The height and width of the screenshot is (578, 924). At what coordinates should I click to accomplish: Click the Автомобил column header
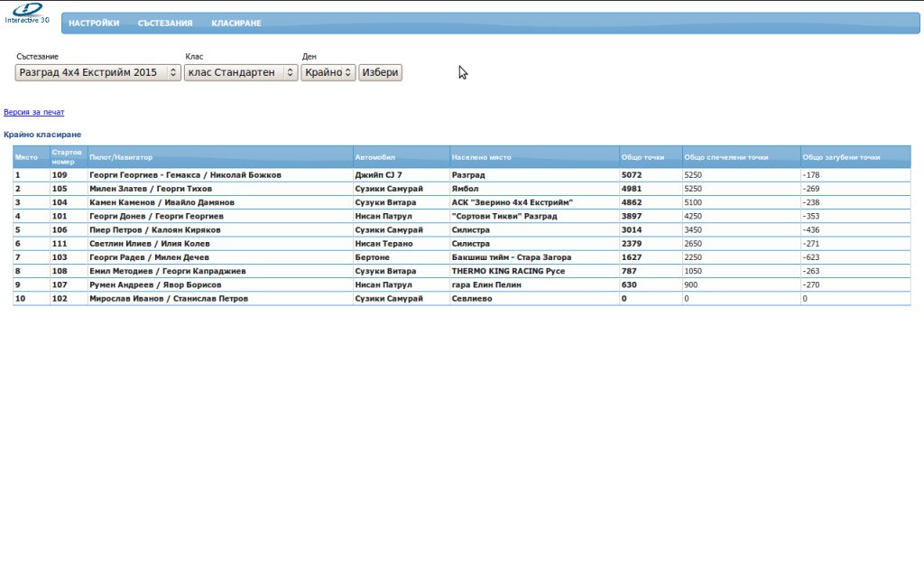[x=375, y=157]
